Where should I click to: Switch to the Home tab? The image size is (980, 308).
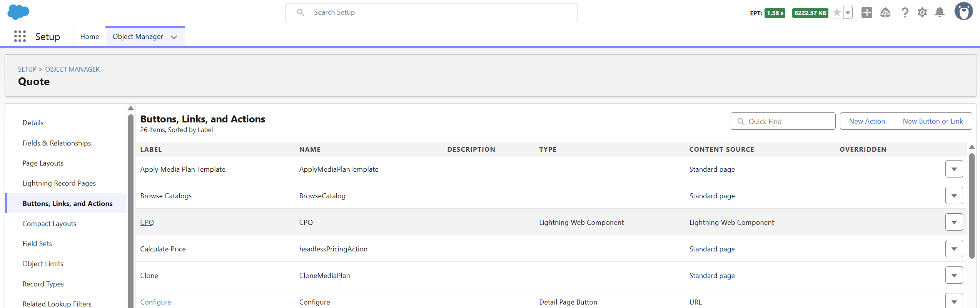click(90, 37)
